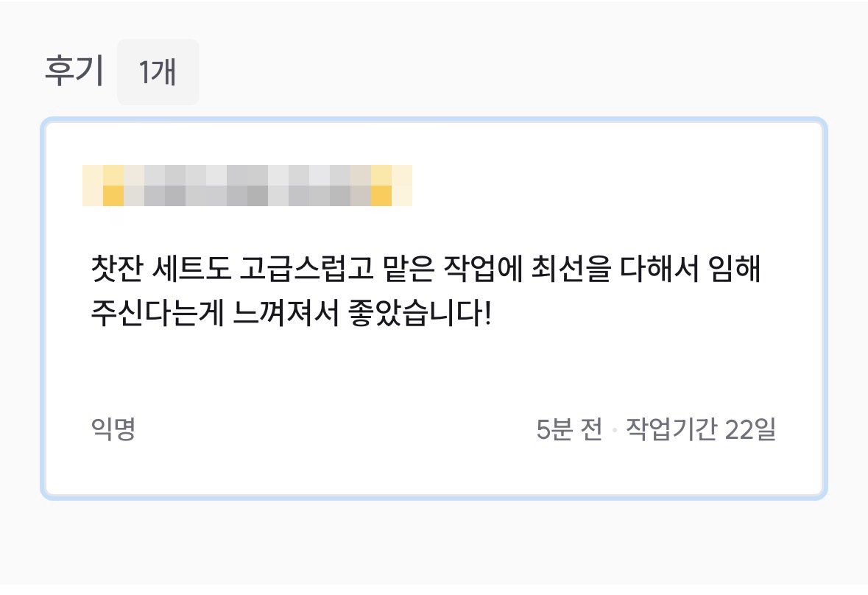Screen dimensions: 868x595
Task: Click the 작업기간 22일 label
Action: tap(700, 429)
